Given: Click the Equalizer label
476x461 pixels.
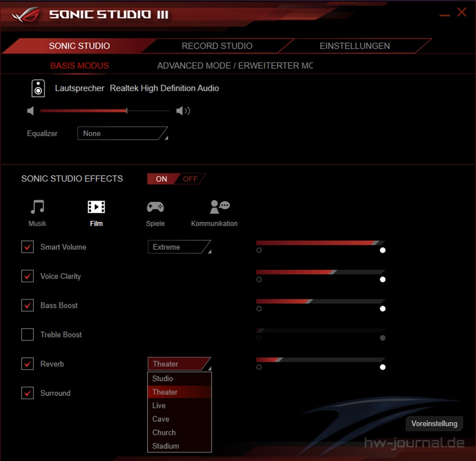Looking at the screenshot, I should [42, 133].
